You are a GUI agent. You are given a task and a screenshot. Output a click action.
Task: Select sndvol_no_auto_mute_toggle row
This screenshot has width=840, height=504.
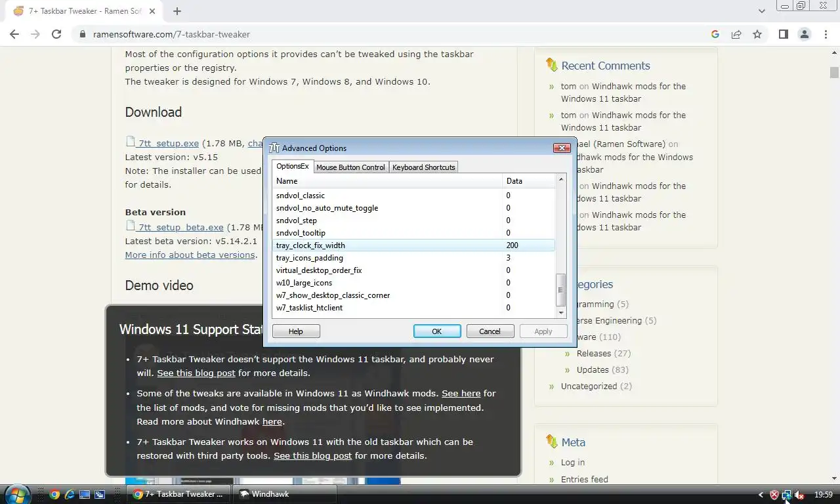click(414, 208)
